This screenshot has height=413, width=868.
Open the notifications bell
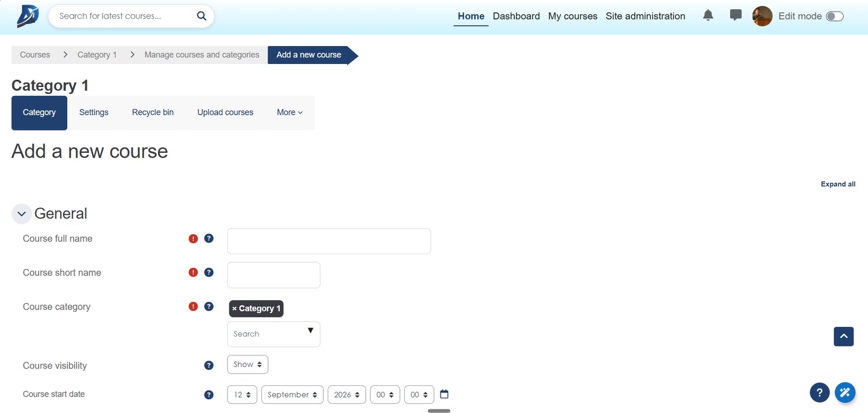coord(708,15)
